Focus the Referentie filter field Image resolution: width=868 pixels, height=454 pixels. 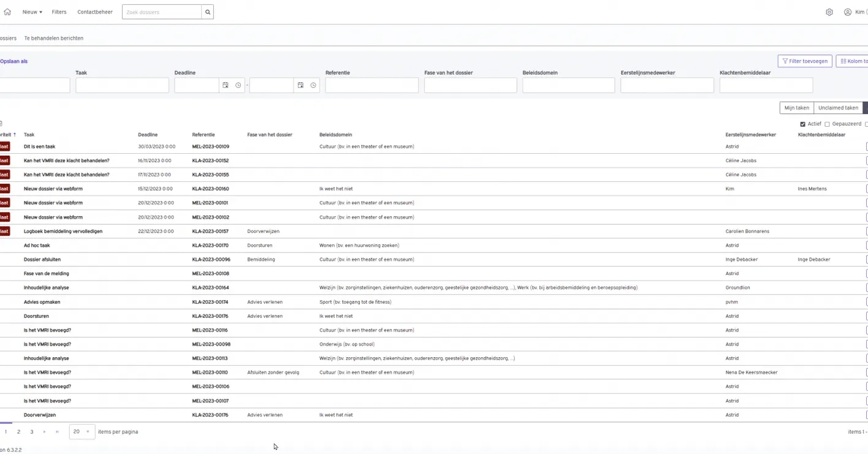tap(371, 85)
